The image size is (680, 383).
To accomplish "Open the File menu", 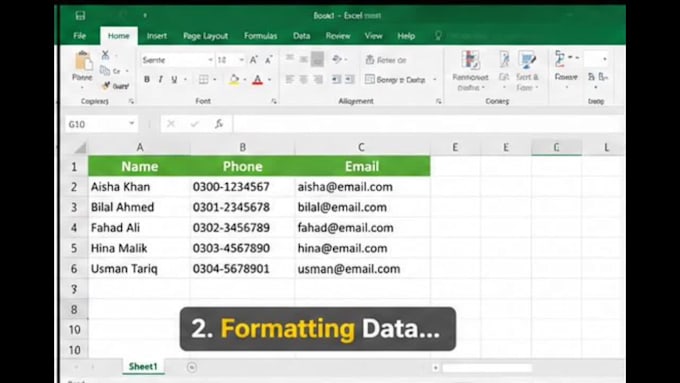I will [79, 36].
